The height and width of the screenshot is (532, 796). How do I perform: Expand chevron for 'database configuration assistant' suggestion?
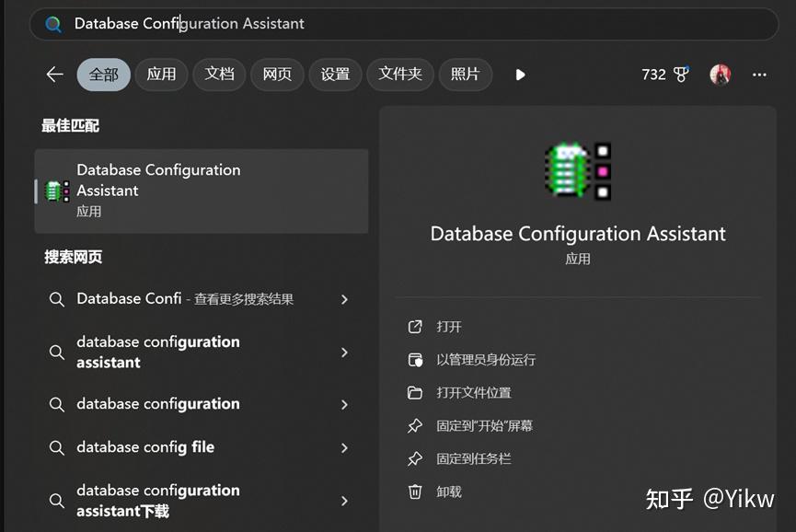(345, 353)
